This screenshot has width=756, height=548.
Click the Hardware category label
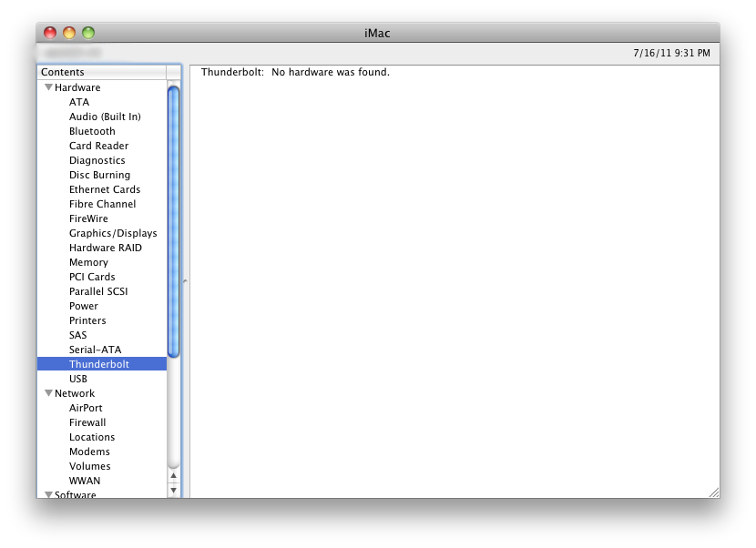point(77,87)
